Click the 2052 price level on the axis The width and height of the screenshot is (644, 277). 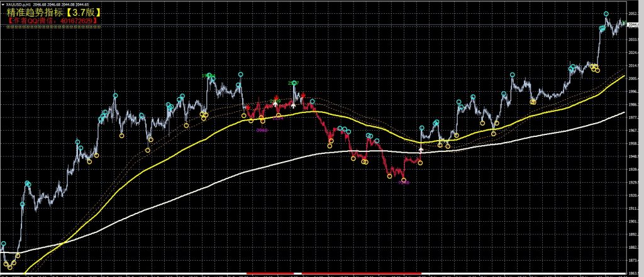click(x=634, y=13)
